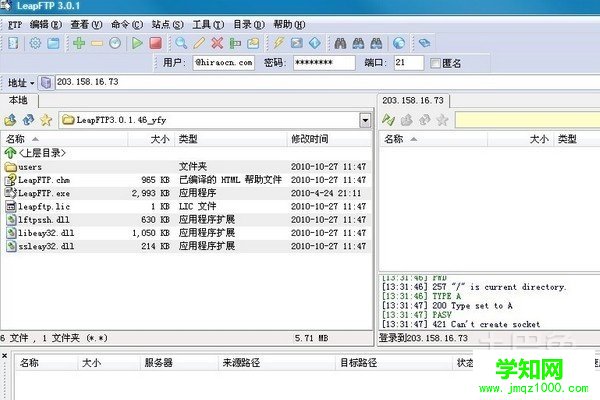Click the remote pane connect arrow icon
The height and width of the screenshot is (400, 600).
coord(388,120)
